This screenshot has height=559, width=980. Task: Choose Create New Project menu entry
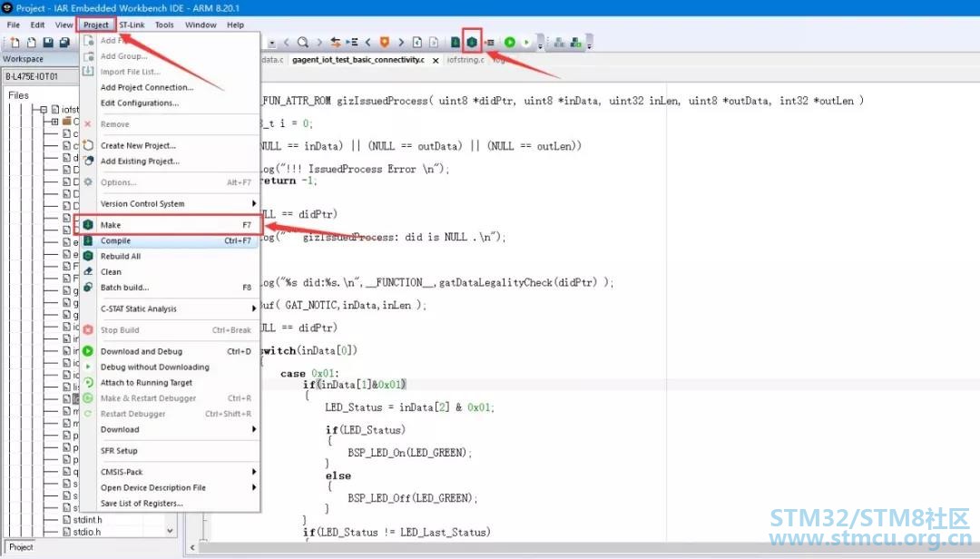170,146
